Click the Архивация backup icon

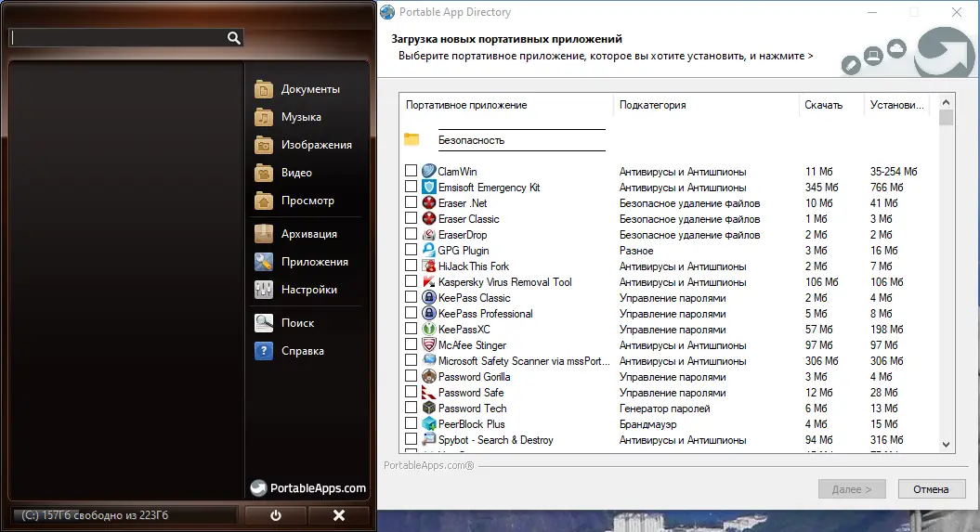[264, 234]
